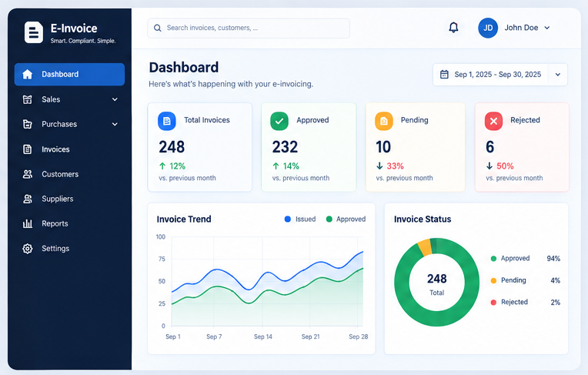The image size is (588, 375).
Task: Click the up arrow beside 12%
Action: [x=162, y=166]
